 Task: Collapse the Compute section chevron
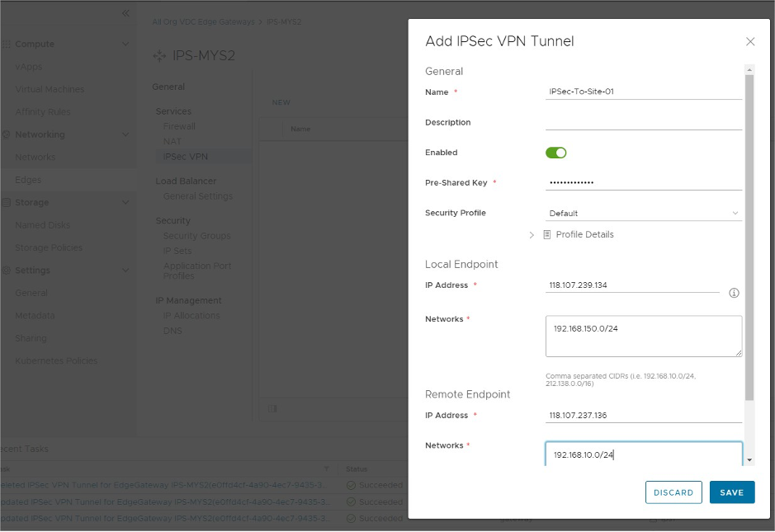(x=125, y=44)
